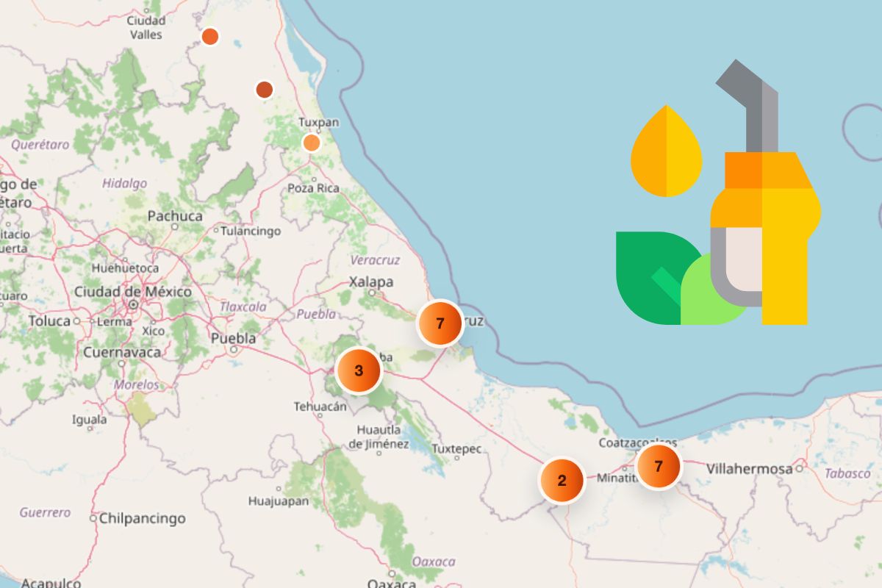Click the Tuxtepec map label
Image resolution: width=882 pixels, height=588 pixels.
(x=456, y=448)
